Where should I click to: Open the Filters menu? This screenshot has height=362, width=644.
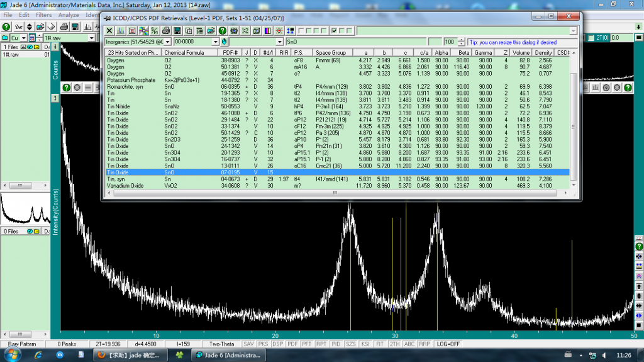point(44,14)
